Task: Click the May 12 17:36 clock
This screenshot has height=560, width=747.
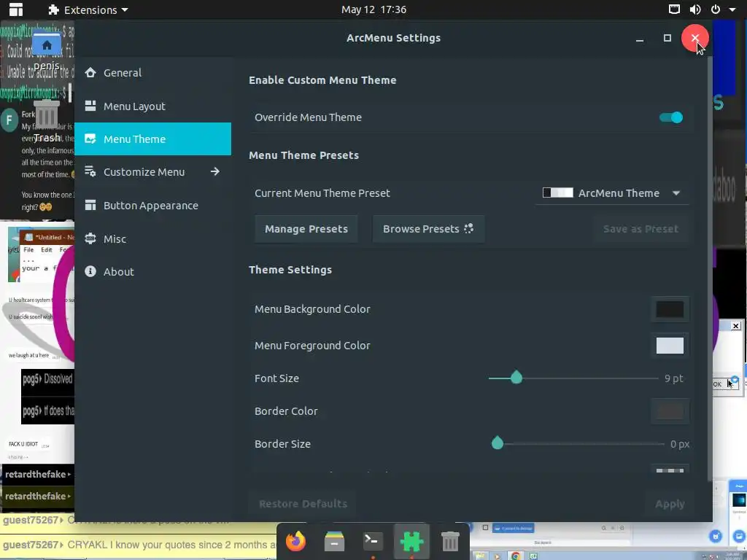Action: click(373, 9)
